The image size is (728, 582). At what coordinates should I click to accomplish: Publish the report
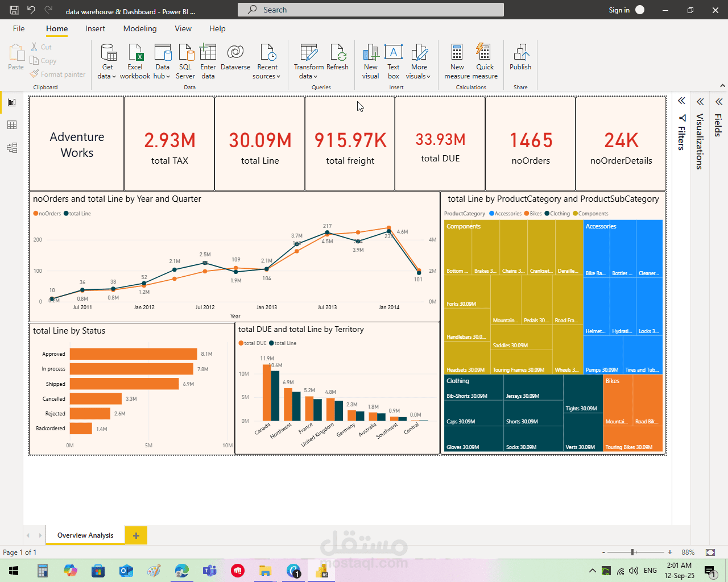coord(520,57)
